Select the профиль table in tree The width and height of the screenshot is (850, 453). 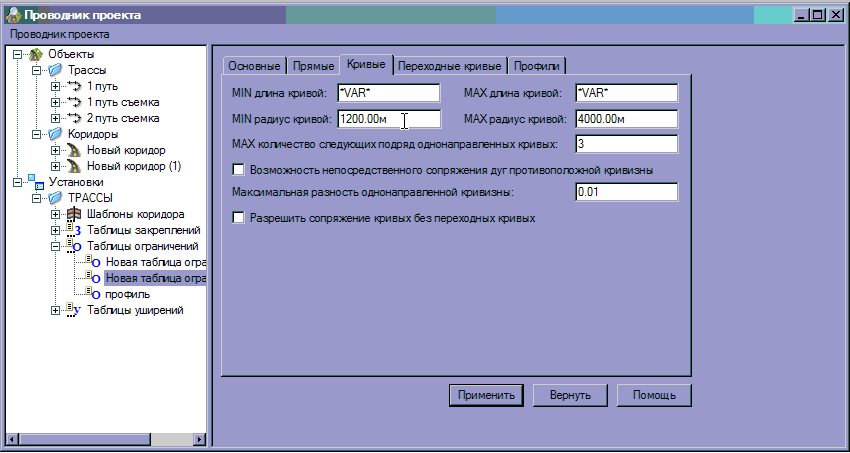(128, 294)
